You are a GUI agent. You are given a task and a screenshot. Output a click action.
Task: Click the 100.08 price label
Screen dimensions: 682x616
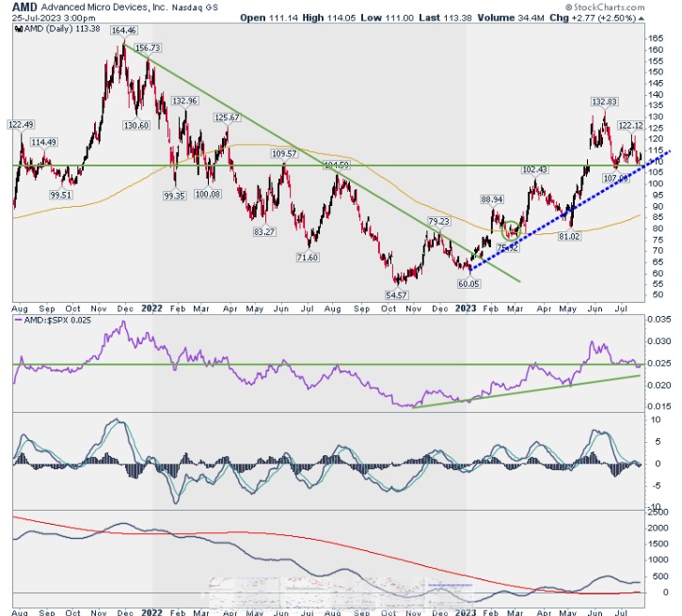pyautogui.click(x=208, y=194)
